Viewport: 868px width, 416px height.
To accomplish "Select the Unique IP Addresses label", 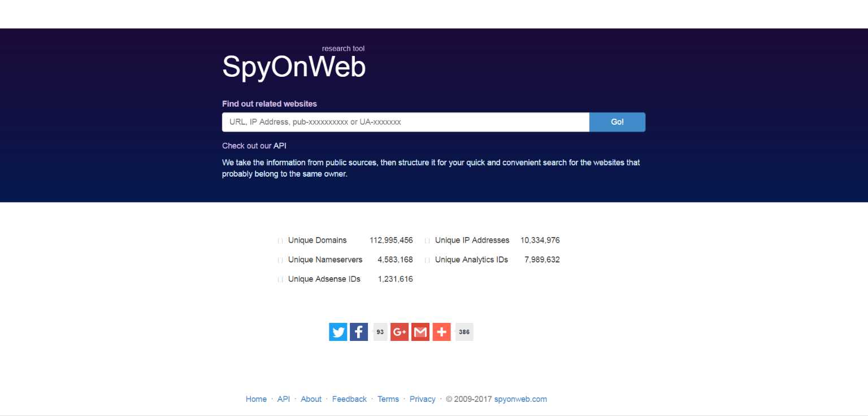I will (472, 240).
